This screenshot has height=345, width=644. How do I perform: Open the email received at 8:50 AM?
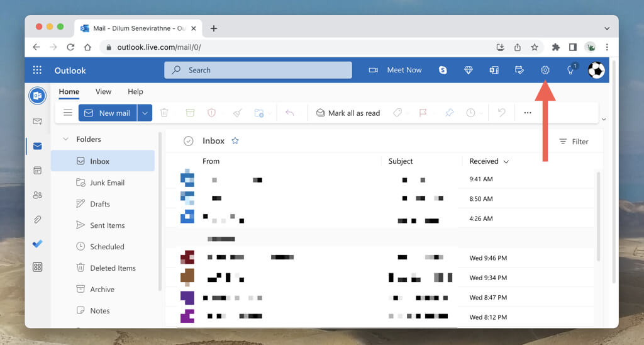(380, 198)
